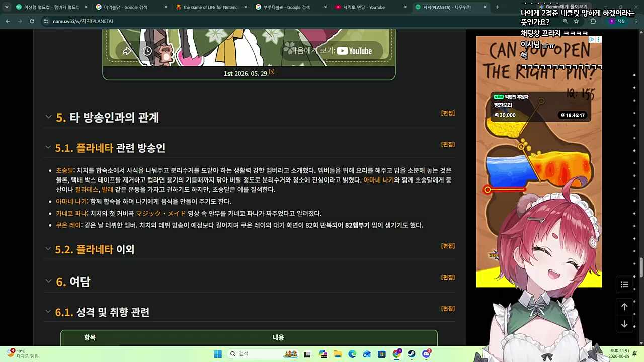
Task: Collapse section 6.1 성격 및 취향 관련
Action: (48, 312)
